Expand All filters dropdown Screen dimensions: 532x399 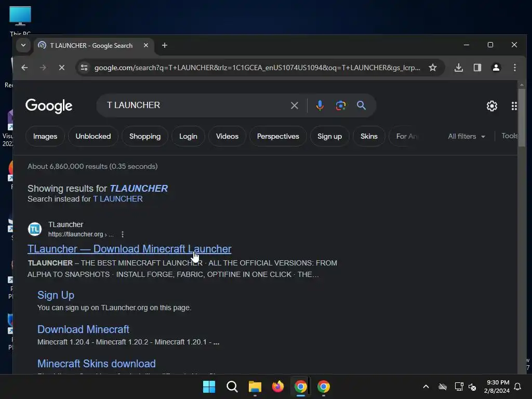point(467,136)
